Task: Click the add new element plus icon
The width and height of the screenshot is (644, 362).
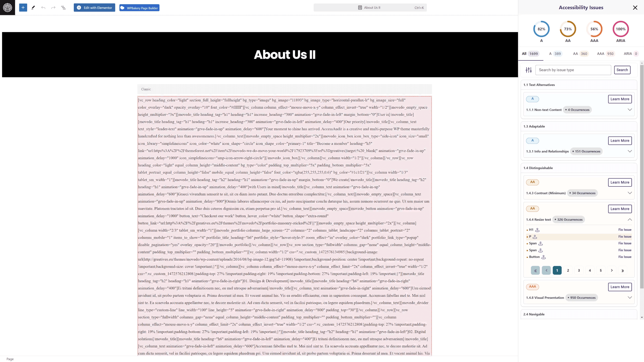Action: coord(23,8)
